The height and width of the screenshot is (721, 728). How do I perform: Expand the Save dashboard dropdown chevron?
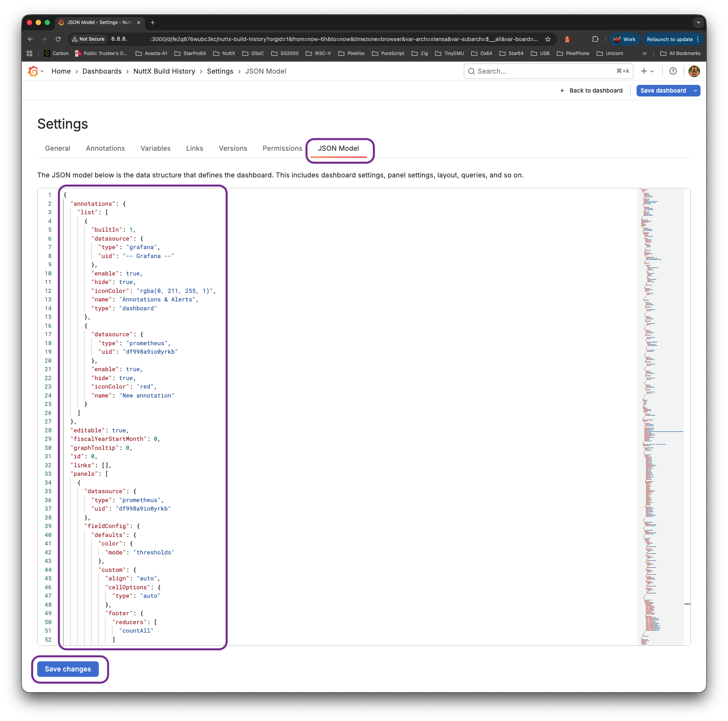coord(695,90)
